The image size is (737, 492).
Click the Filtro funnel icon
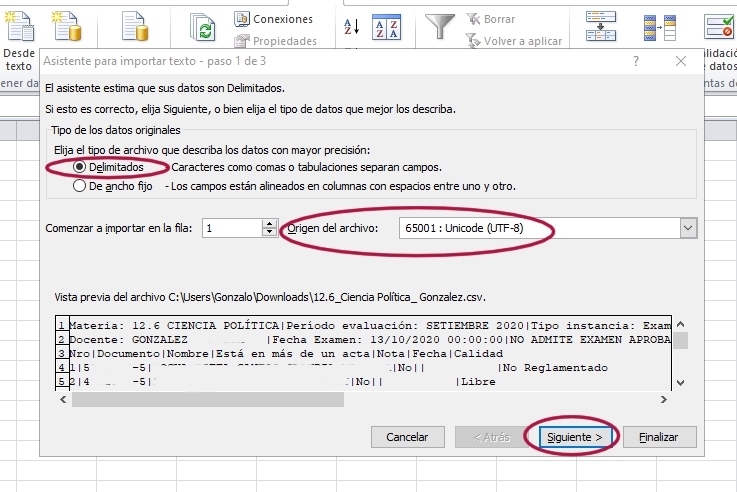tap(438, 27)
